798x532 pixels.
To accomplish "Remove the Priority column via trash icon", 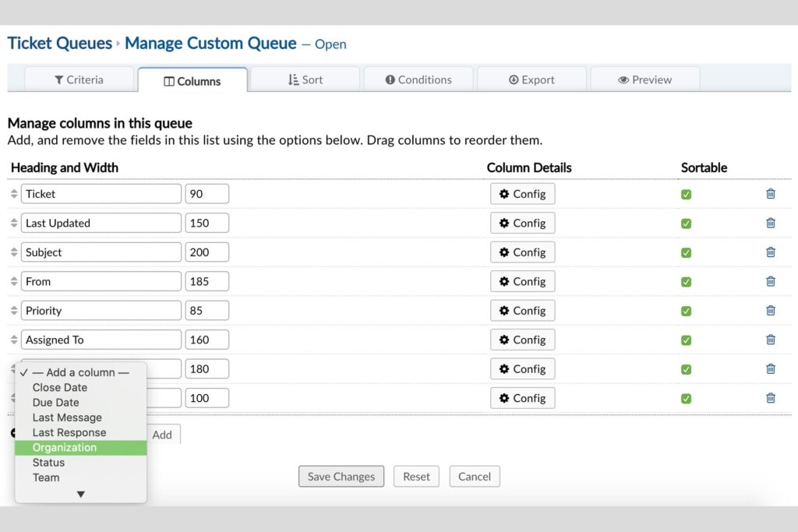I will [x=770, y=311].
